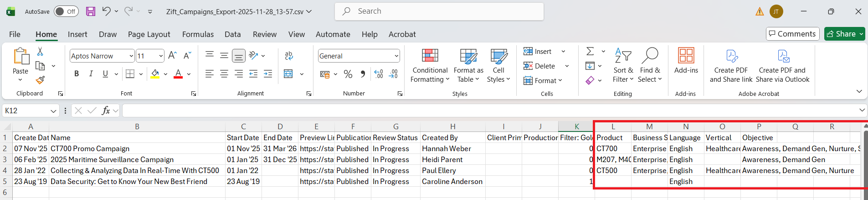Apply comma style number format

[363, 74]
